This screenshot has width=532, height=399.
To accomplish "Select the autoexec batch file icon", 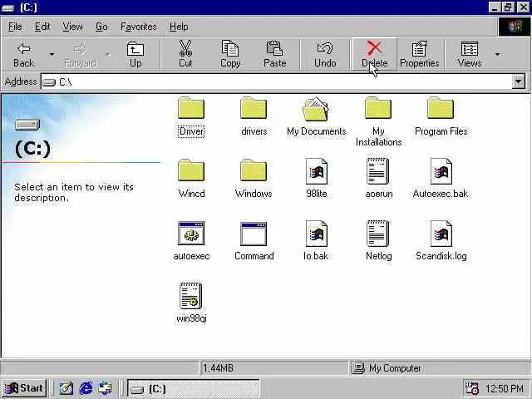I will coord(191,234).
